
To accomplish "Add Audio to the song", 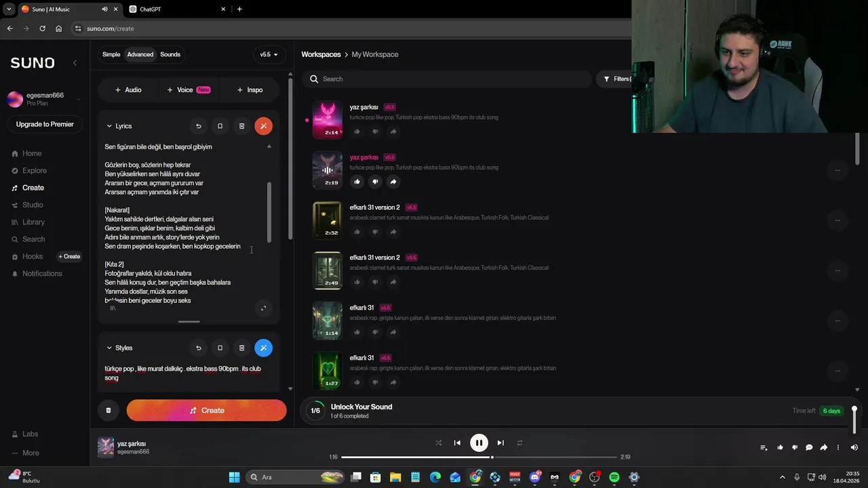I will (x=128, y=89).
